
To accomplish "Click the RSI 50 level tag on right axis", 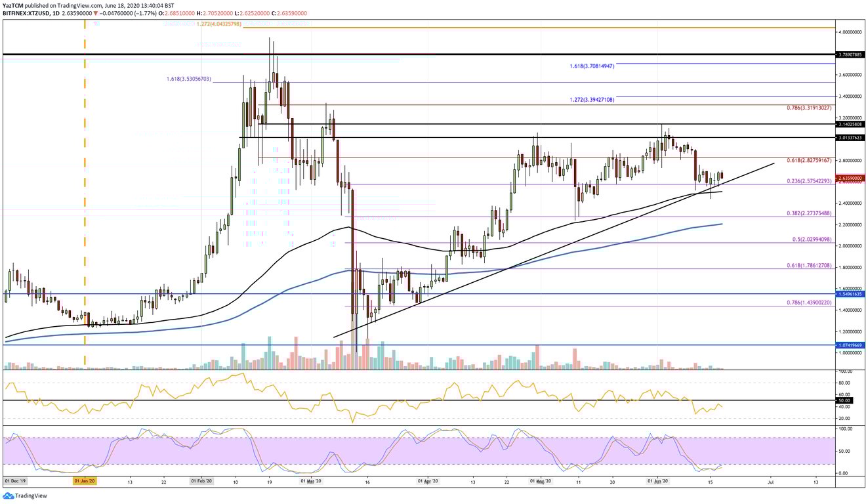I will [845, 400].
